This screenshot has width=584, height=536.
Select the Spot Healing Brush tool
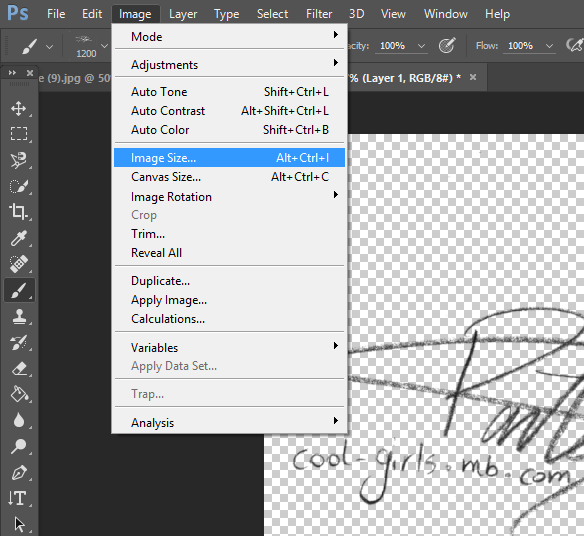click(x=18, y=264)
